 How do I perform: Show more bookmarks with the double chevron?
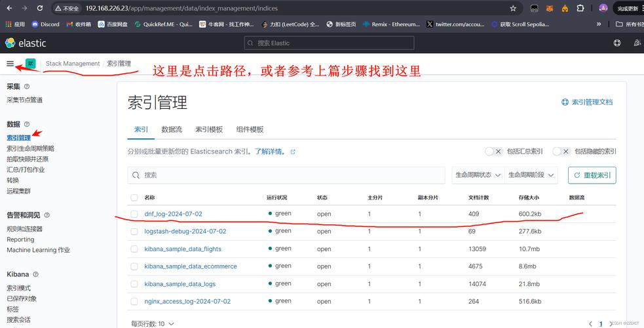599,24
